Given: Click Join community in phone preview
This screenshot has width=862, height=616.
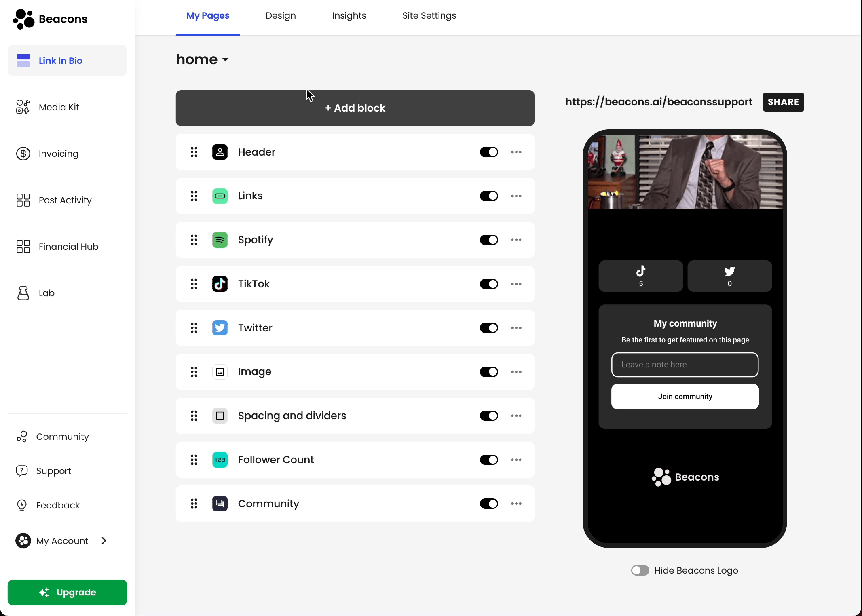Looking at the screenshot, I should click(685, 397).
